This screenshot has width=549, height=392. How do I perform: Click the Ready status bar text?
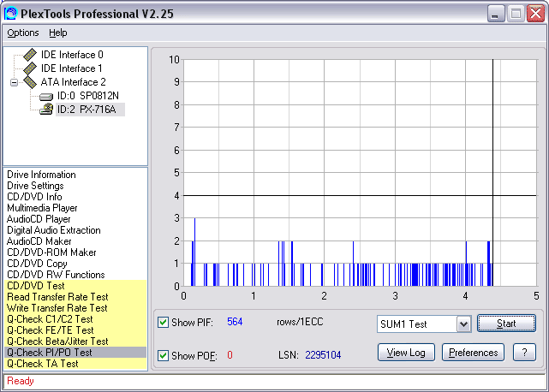(21, 381)
